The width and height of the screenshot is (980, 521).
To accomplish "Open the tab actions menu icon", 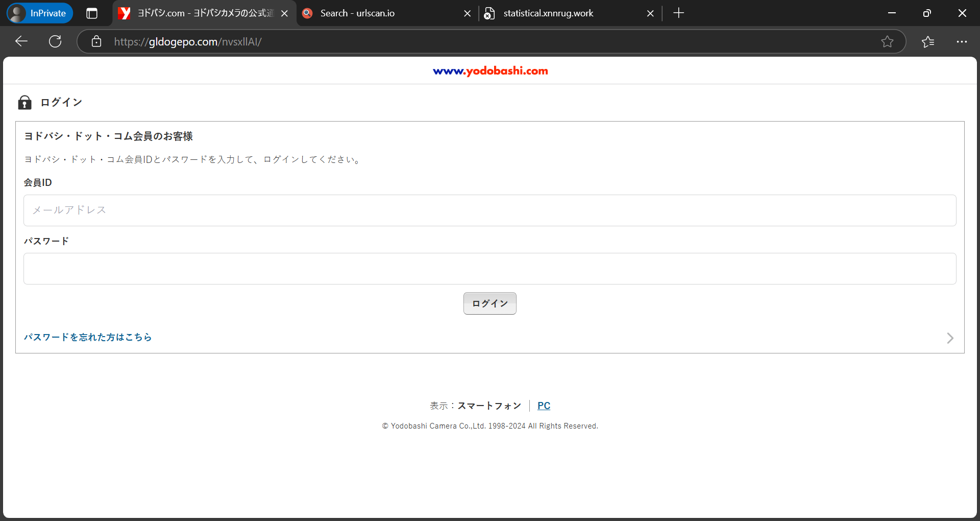I will click(x=92, y=13).
